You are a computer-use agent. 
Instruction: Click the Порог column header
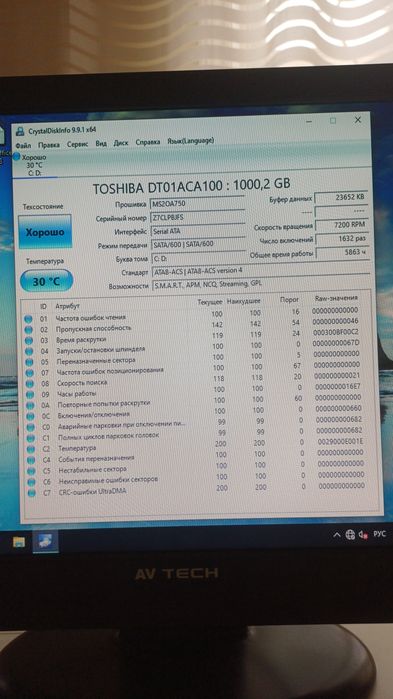pyautogui.click(x=290, y=300)
